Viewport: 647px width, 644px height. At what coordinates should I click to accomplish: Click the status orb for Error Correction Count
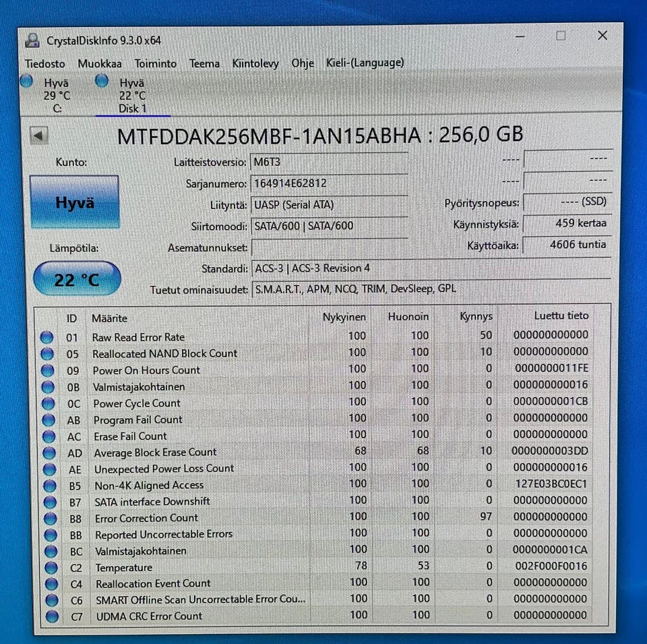51,519
